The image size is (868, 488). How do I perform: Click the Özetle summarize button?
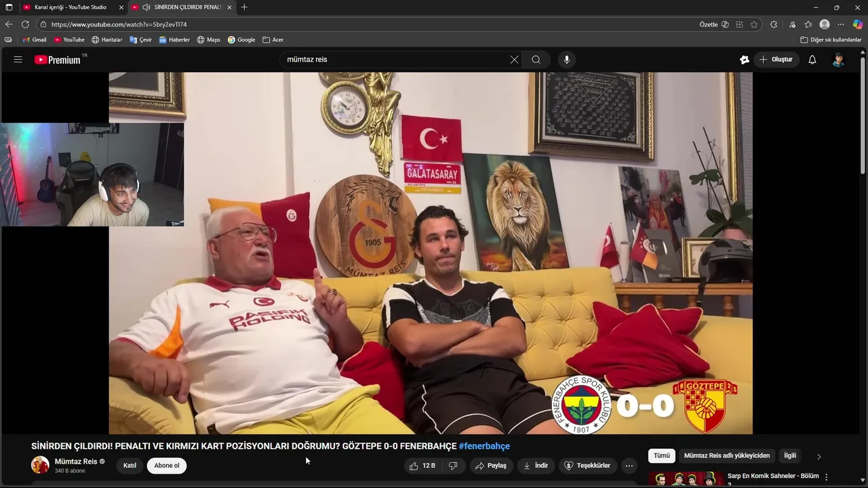point(714,24)
